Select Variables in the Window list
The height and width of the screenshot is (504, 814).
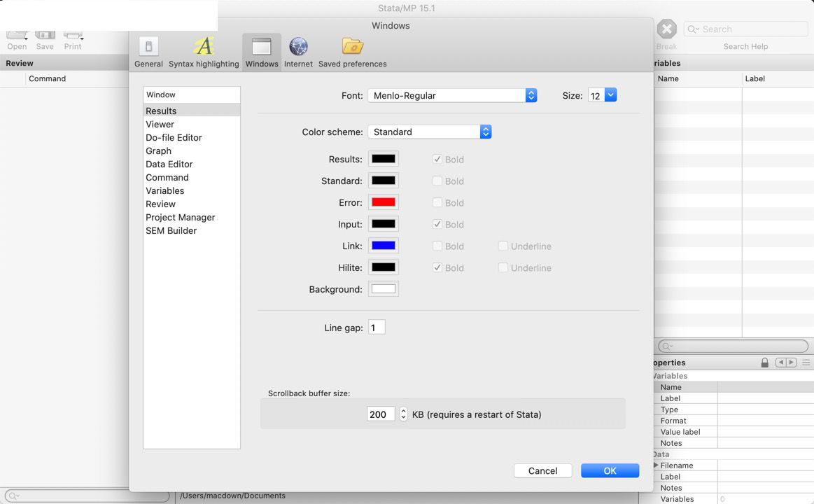192,191
